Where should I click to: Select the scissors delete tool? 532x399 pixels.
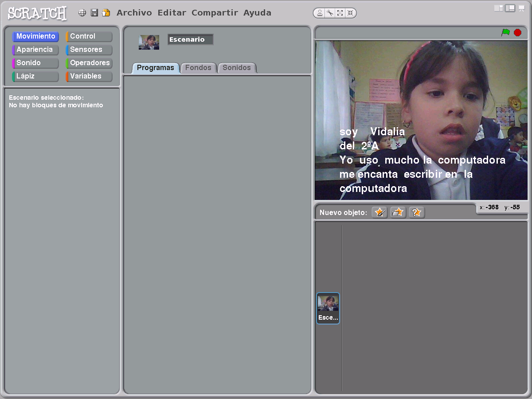coord(330,13)
